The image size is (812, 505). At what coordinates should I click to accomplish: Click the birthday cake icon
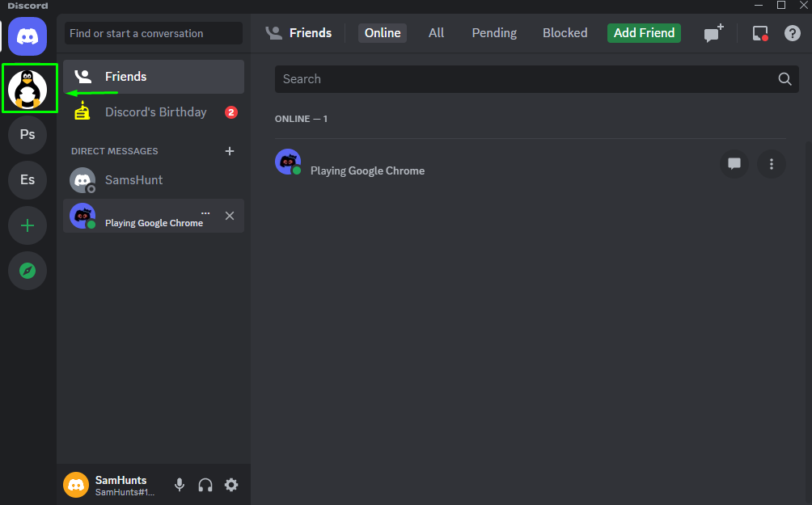[x=82, y=111]
